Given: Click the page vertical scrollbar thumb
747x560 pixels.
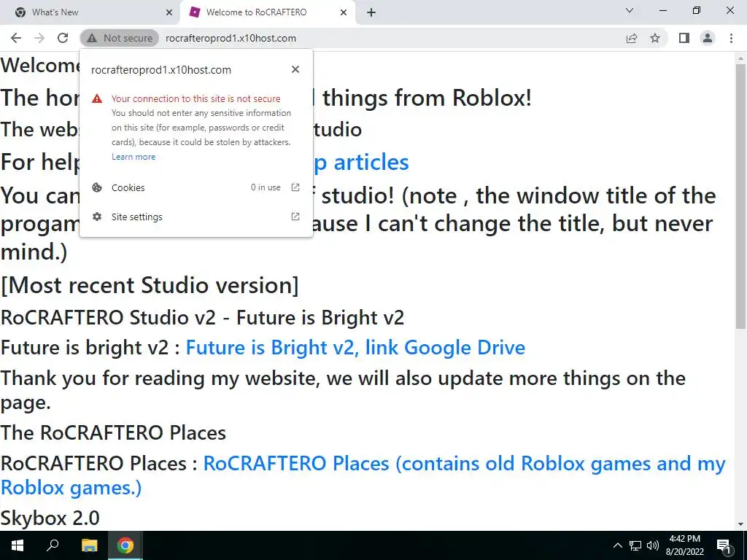Looking at the screenshot, I should pyautogui.click(x=740, y=195).
